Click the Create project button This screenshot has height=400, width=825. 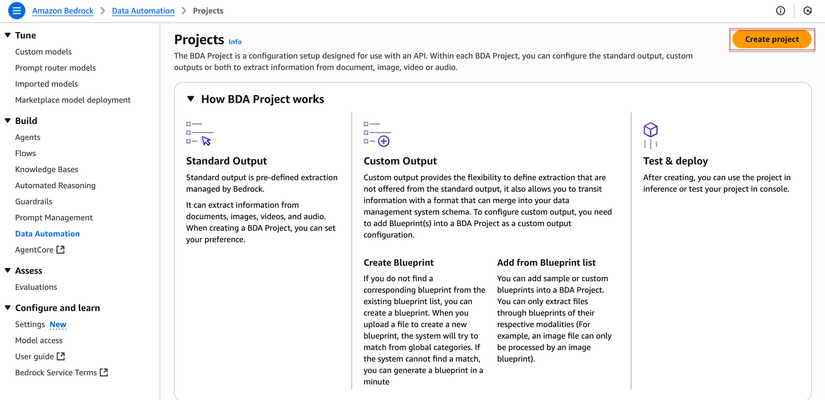772,39
